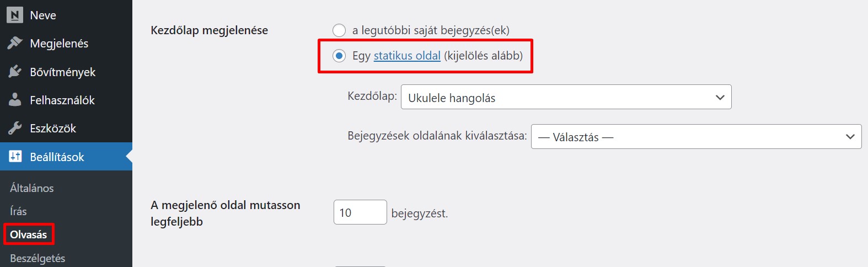868x267 pixels.
Task: Select the "Egy statikus oldal" radio button
Action: click(x=339, y=56)
